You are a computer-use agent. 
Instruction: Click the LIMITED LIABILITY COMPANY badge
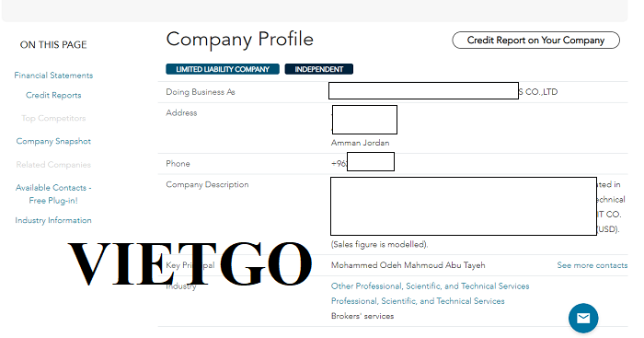pos(223,69)
